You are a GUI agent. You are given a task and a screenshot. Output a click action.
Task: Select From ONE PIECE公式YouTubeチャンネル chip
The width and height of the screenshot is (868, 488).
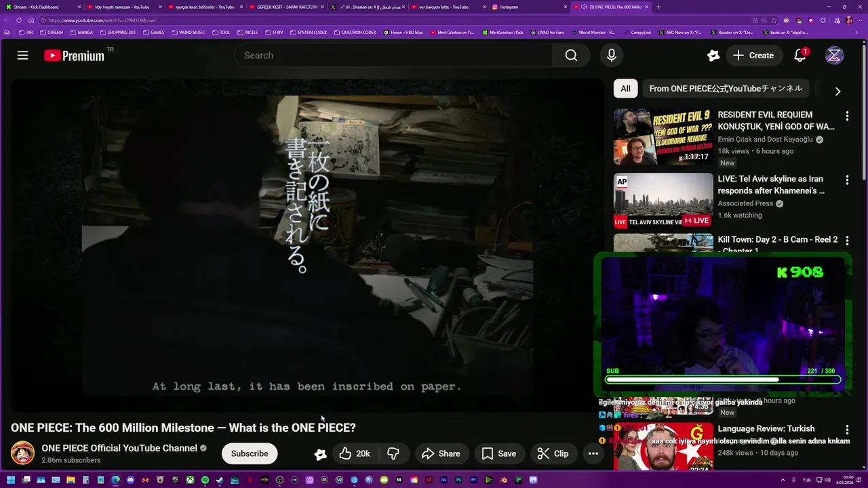click(x=726, y=89)
